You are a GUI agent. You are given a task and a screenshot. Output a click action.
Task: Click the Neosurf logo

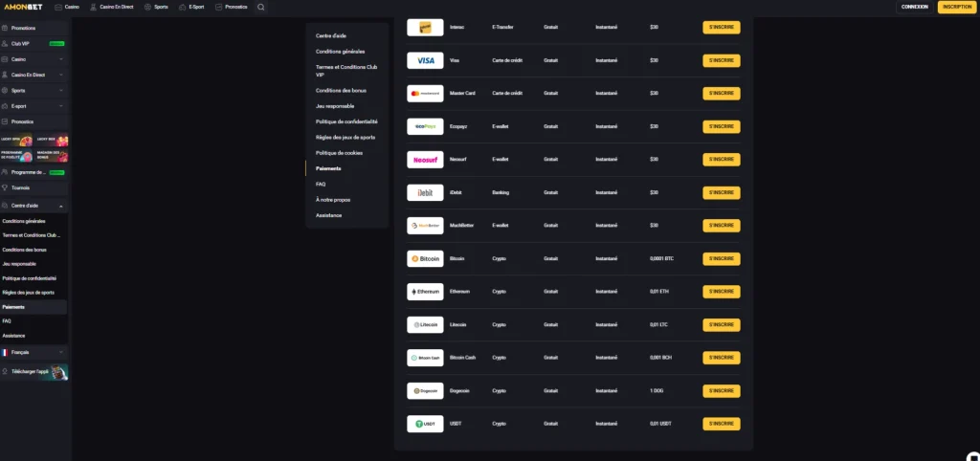point(425,160)
